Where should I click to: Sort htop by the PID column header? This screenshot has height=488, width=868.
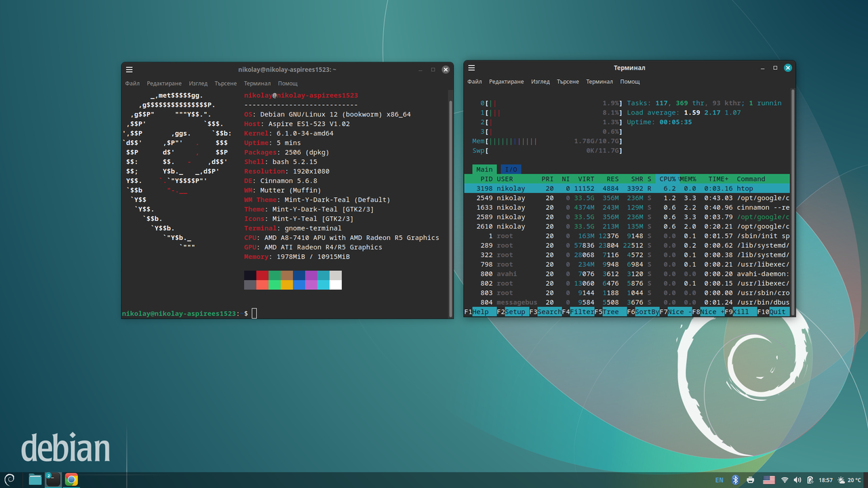pos(487,179)
